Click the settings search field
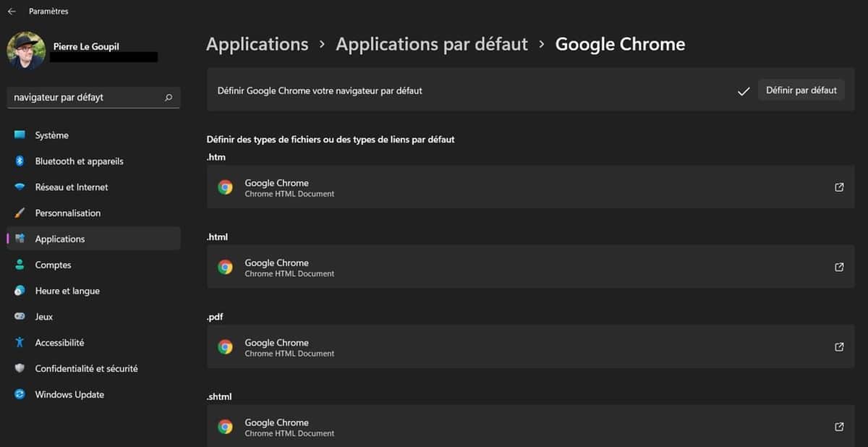This screenshot has height=447, width=868. (93, 97)
